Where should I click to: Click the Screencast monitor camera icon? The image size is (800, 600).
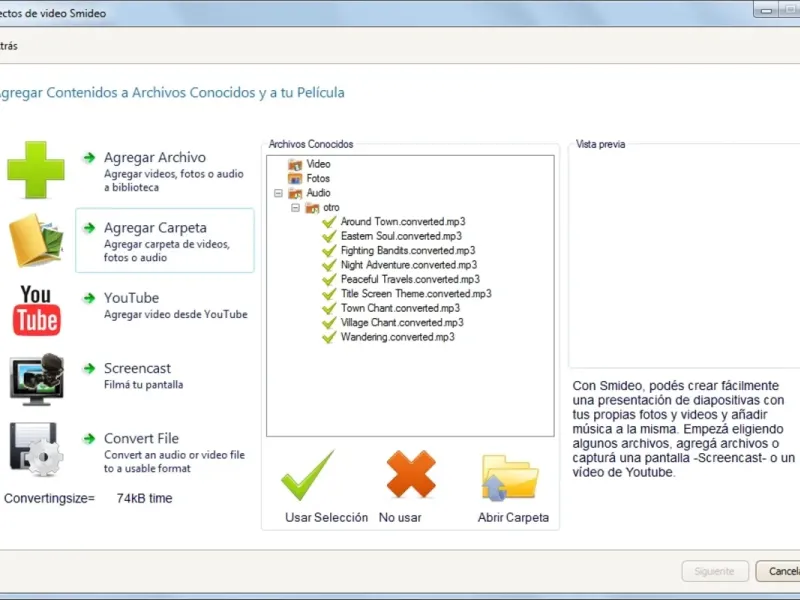pos(37,379)
